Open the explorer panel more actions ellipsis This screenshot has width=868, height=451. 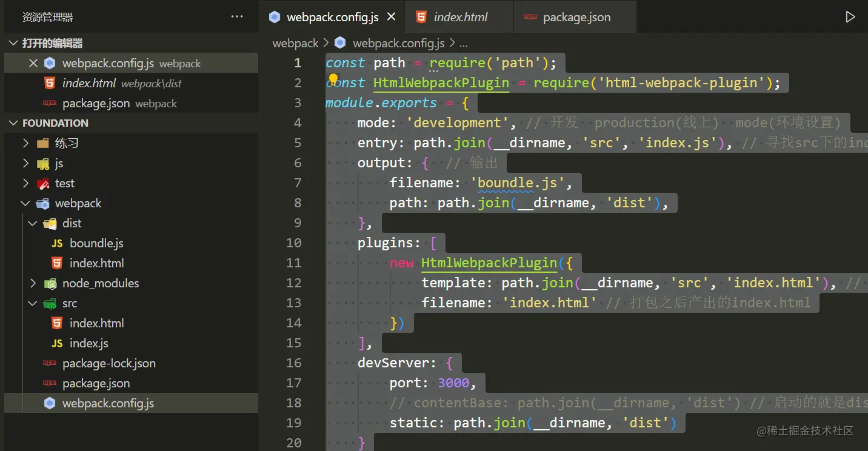237,17
